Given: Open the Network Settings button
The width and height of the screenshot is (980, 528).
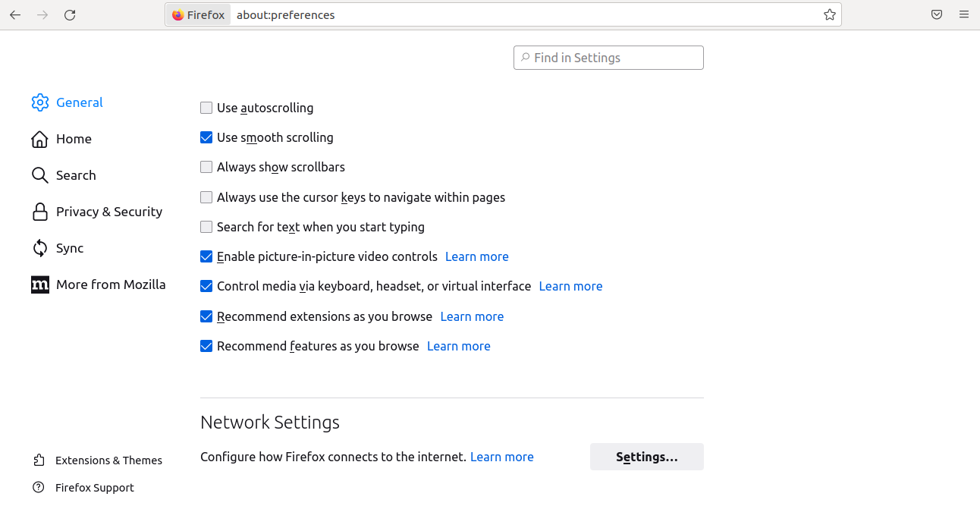Looking at the screenshot, I should [646, 457].
